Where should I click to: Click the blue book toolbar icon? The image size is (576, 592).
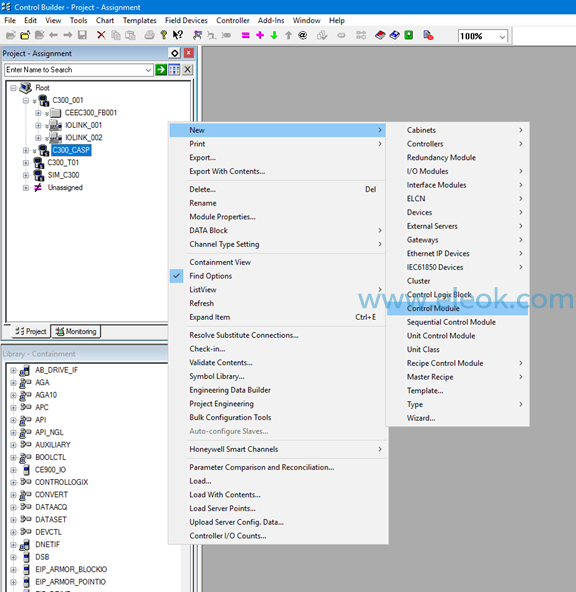tap(394, 35)
